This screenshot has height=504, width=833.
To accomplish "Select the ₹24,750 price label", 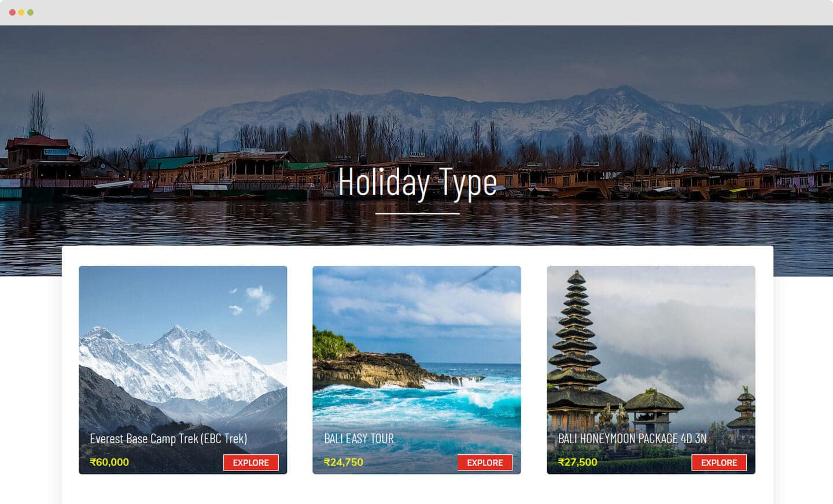I will pos(344,462).
